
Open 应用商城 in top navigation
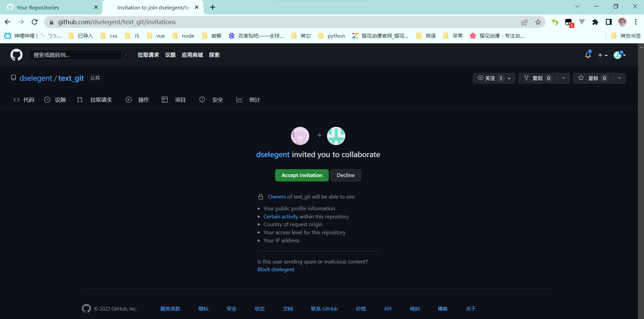coord(192,55)
